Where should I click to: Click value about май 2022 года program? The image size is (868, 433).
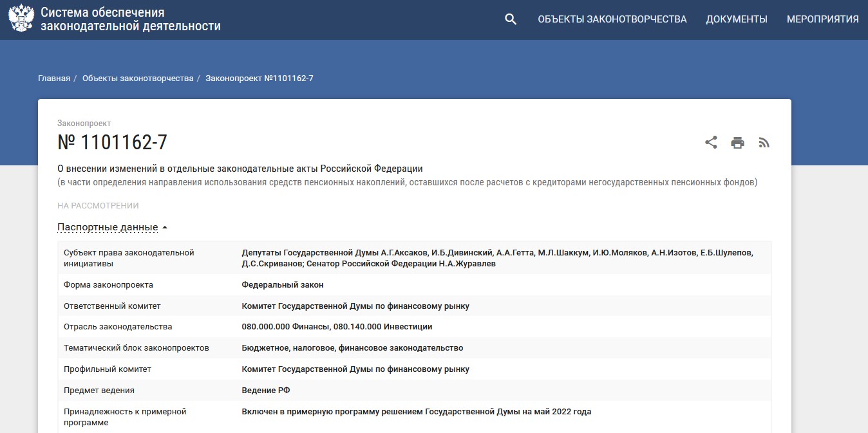click(x=417, y=412)
